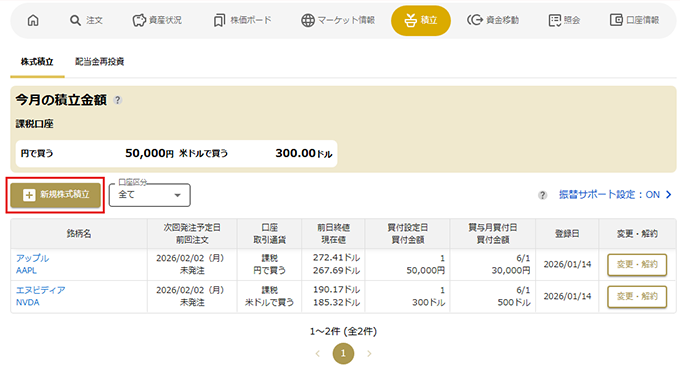The width and height of the screenshot is (680, 369).
Task: Click 銘柄名 column header
Action: click(79, 234)
